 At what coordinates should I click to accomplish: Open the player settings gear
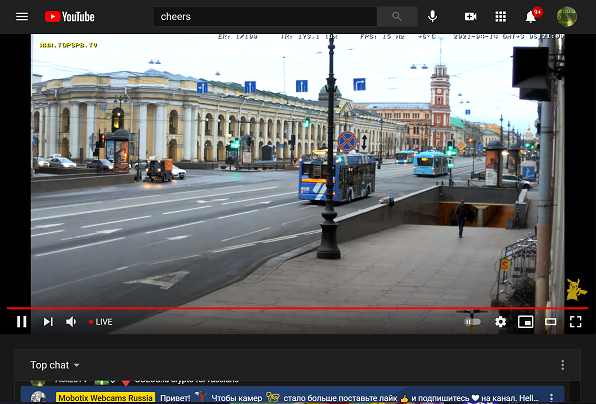click(500, 322)
